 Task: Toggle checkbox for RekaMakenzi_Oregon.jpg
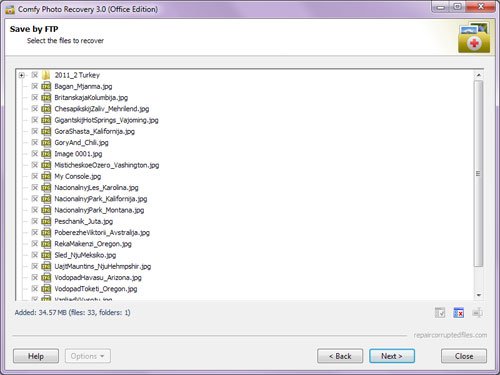35,244
